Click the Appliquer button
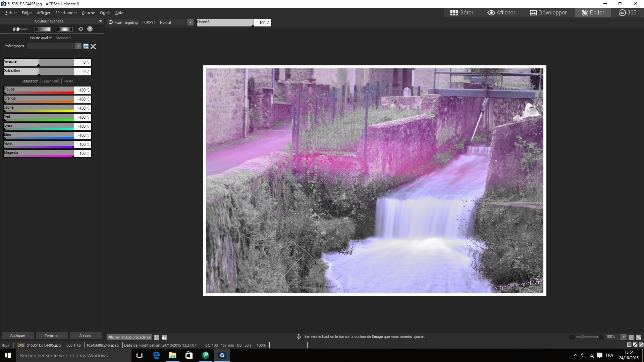The image size is (644, 362). pyautogui.click(x=18, y=336)
